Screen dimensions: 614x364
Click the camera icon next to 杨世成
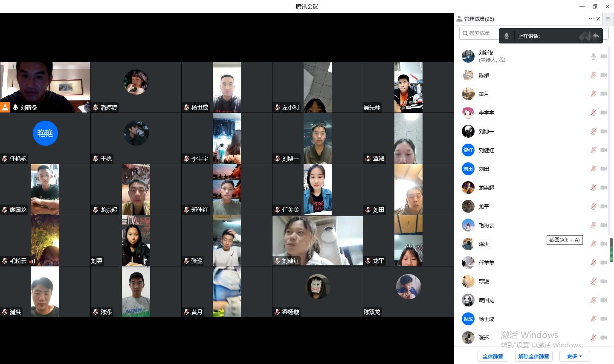603,319
